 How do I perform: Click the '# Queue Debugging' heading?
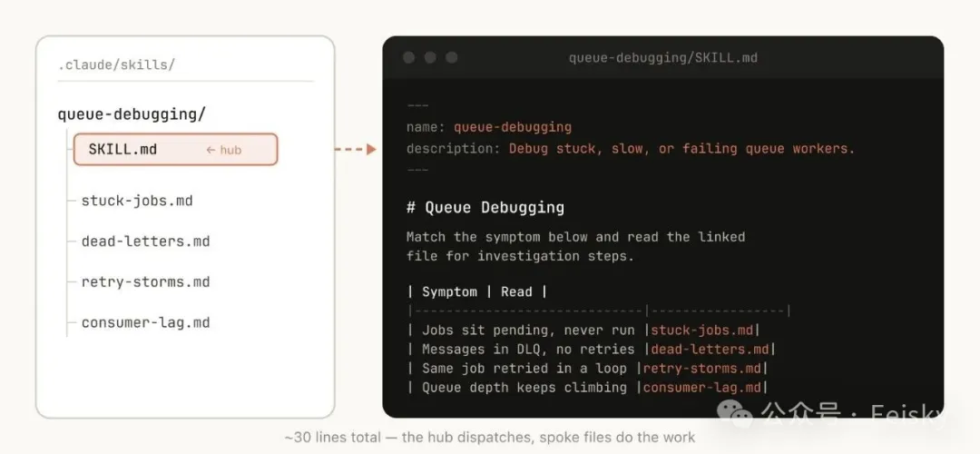coord(485,207)
